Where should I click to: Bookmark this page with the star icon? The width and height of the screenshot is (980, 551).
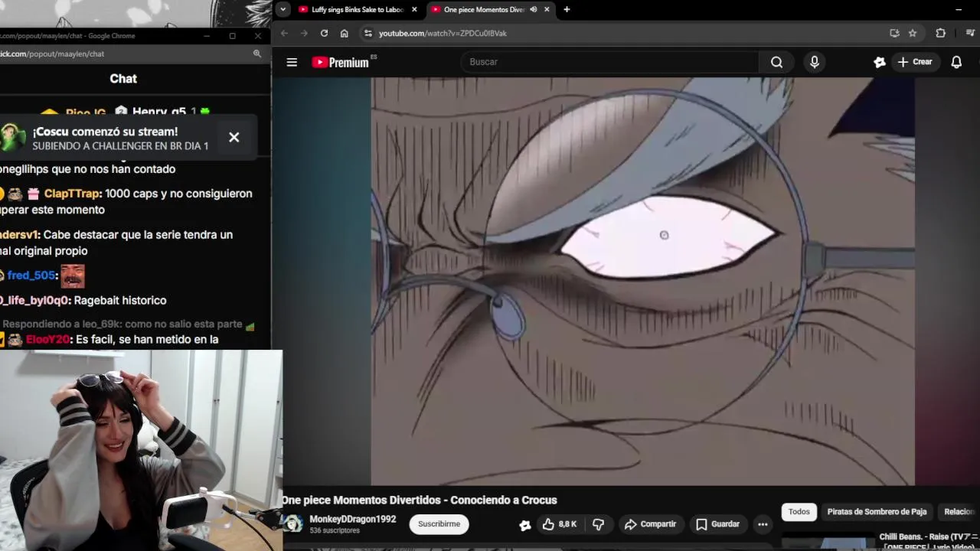[913, 33]
